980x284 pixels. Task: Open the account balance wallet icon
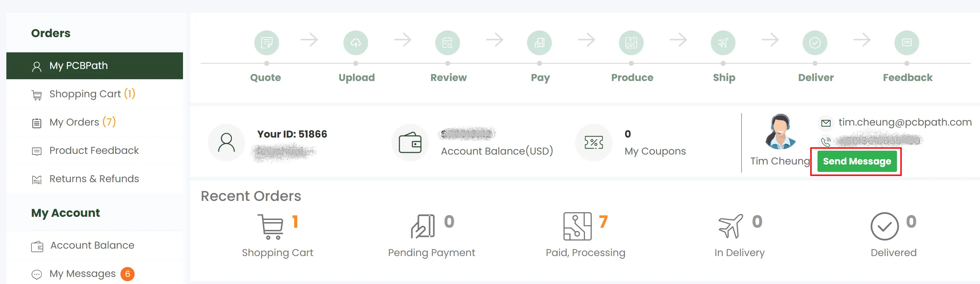coord(410,143)
